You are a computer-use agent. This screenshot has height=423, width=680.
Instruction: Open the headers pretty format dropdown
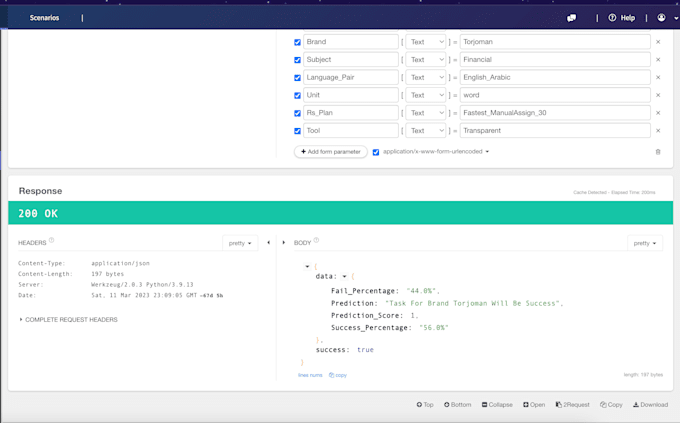(240, 243)
